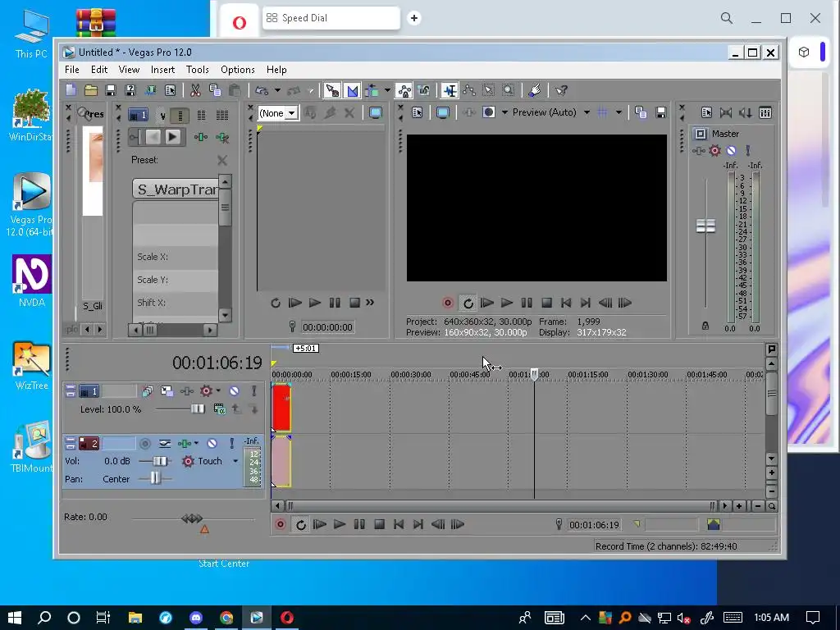Click Make Compositing Parent icon on track 1

click(x=235, y=409)
